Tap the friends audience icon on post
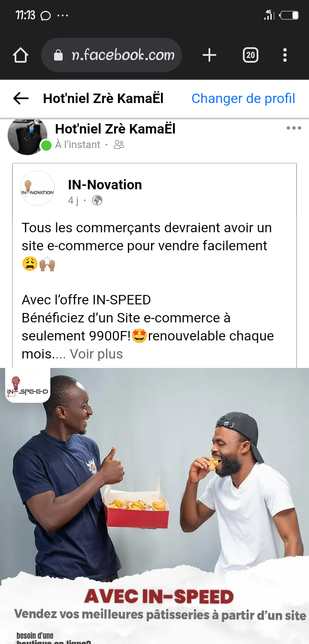The width and height of the screenshot is (309, 644). click(x=119, y=145)
